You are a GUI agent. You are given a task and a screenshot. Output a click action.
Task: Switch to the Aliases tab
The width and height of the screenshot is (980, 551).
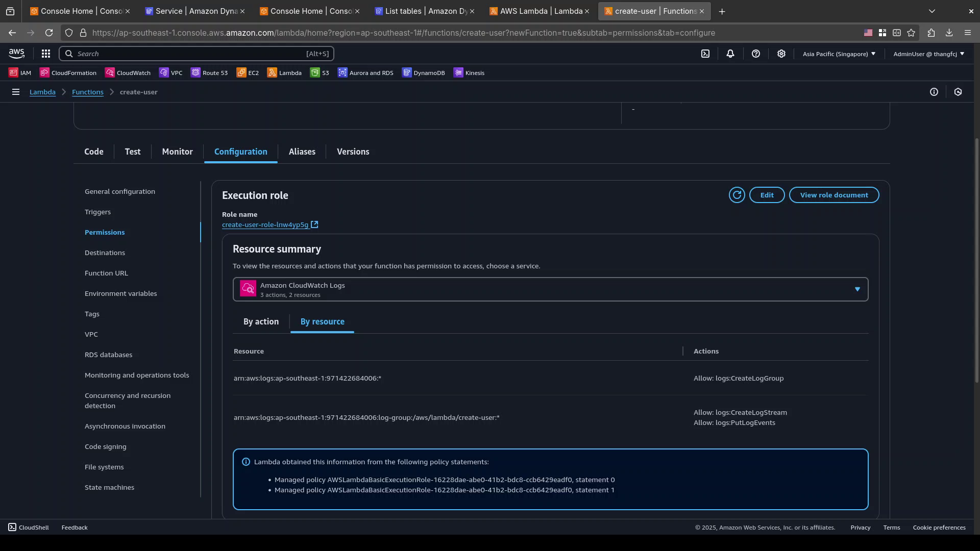[x=302, y=152]
